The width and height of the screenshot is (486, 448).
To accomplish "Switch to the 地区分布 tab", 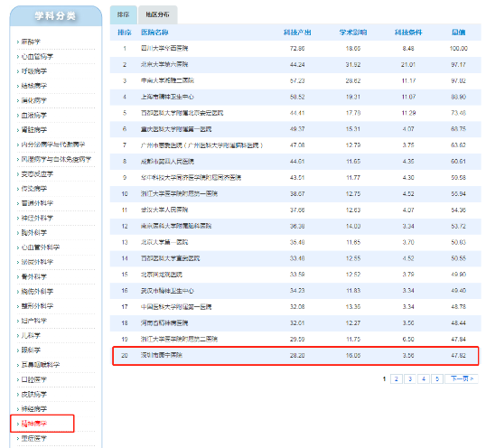I will click(x=158, y=14).
